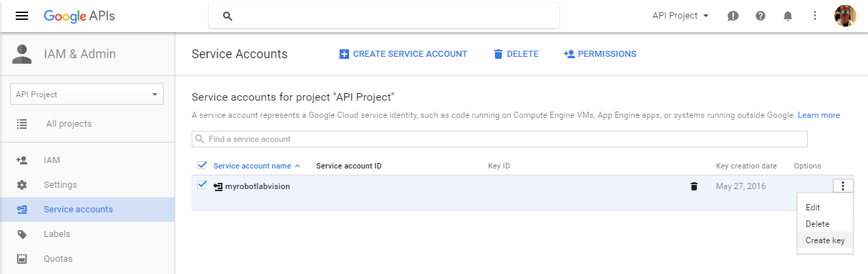
Task: Click the All projects list icon
Action: coord(22,124)
